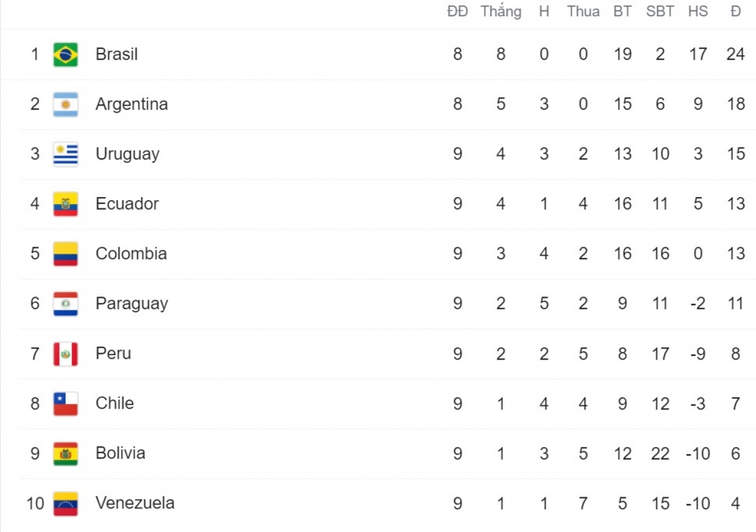
Task: Select the SBT column header
Action: click(660, 11)
